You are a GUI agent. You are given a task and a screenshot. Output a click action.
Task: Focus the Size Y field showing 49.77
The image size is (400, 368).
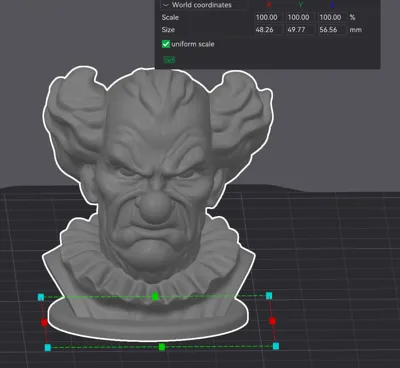(x=301, y=30)
